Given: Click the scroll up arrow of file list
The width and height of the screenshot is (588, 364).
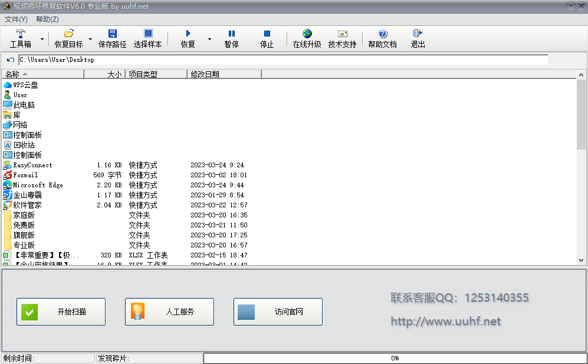Looking at the screenshot, I should tap(581, 75).
